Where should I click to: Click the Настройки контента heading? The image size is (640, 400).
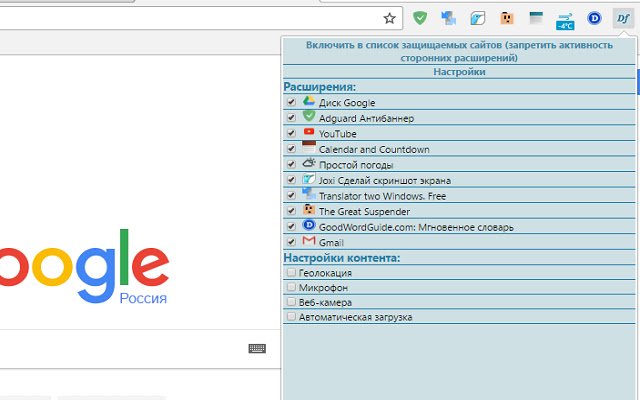[342, 258]
